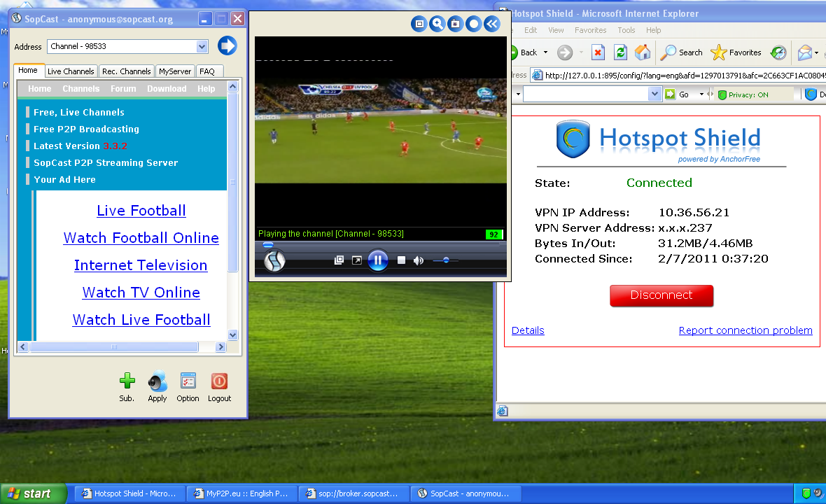Viewport: 826px width, 504px height.
Task: Click the player volume slider
Action: pyautogui.click(x=446, y=260)
